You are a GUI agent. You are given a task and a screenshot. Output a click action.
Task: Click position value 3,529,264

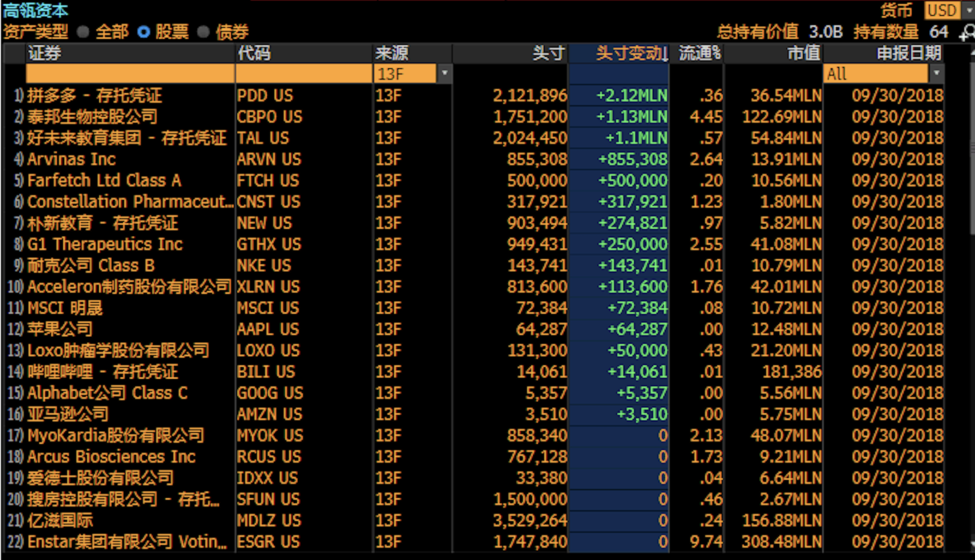[530, 520]
